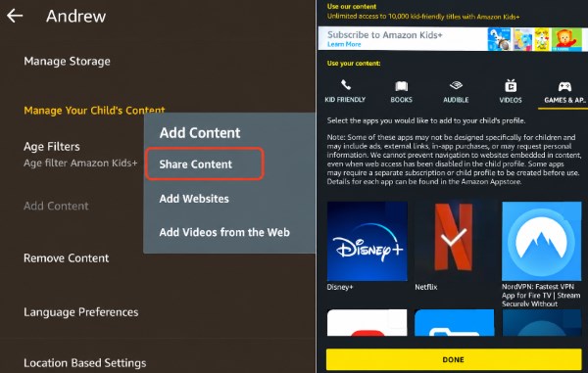The height and width of the screenshot is (373, 588).
Task: Click Learn More under Amazon Kids+
Action: click(344, 45)
